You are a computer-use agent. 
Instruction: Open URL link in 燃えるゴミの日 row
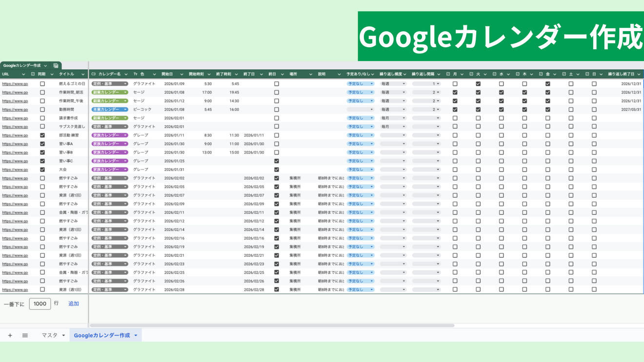(15, 84)
